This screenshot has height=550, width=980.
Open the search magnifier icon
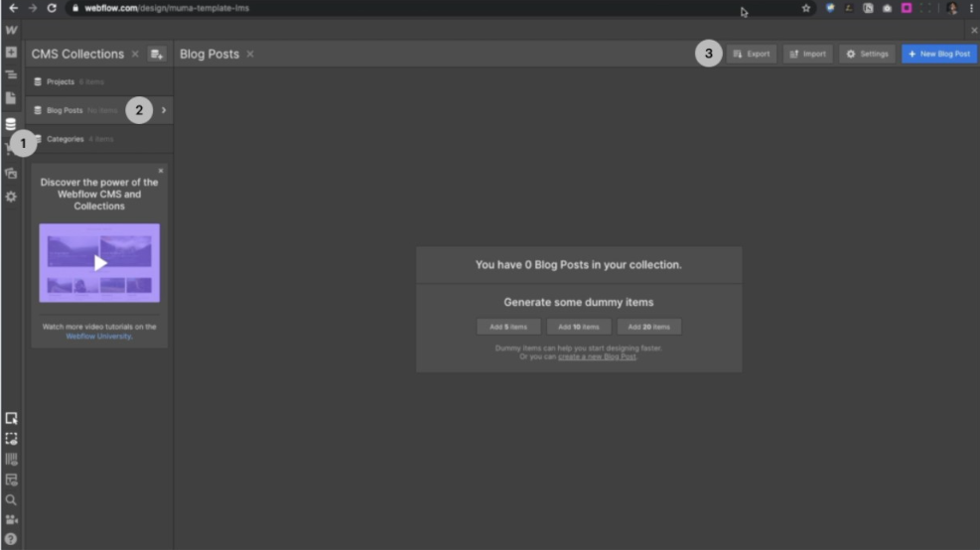click(11, 500)
